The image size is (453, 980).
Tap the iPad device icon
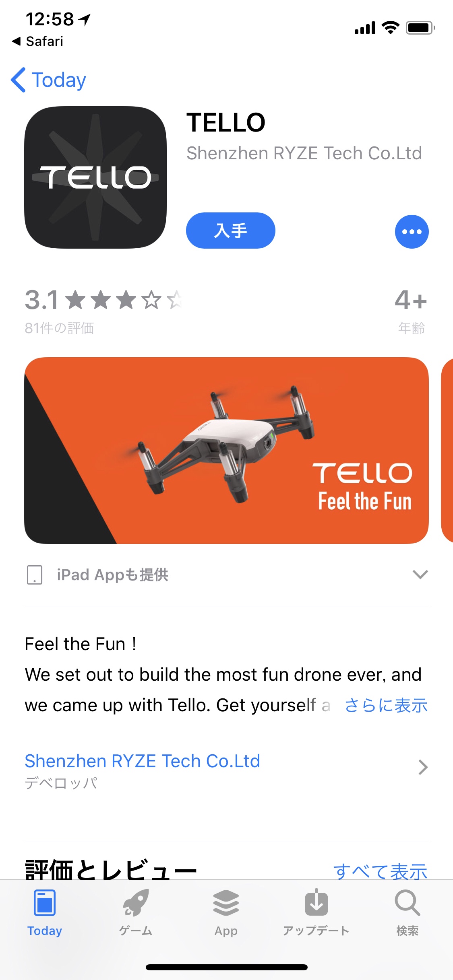[x=35, y=574]
